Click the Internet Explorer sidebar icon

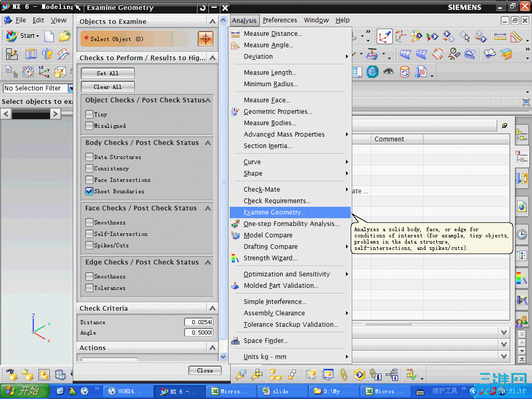(x=522, y=206)
